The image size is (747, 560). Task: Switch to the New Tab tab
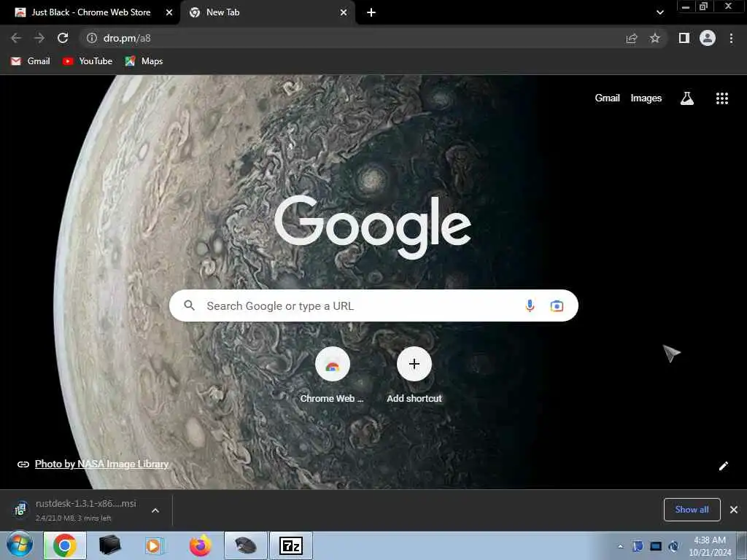267,12
